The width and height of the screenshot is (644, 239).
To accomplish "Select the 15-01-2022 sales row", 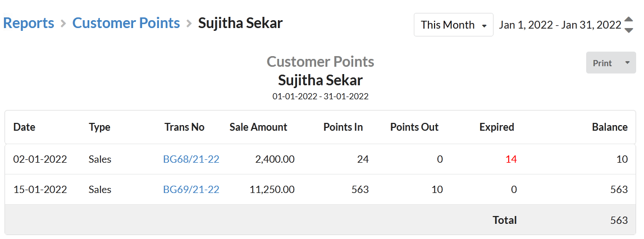I will (x=321, y=189).
